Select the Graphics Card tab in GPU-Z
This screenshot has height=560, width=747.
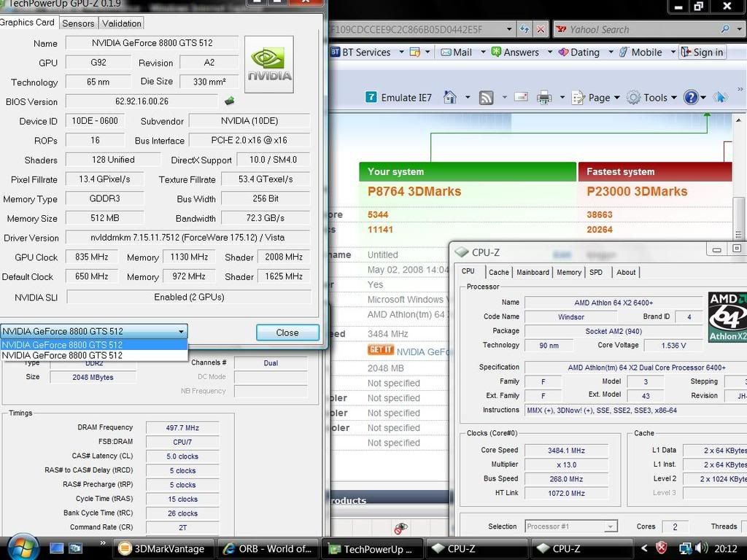(x=28, y=22)
